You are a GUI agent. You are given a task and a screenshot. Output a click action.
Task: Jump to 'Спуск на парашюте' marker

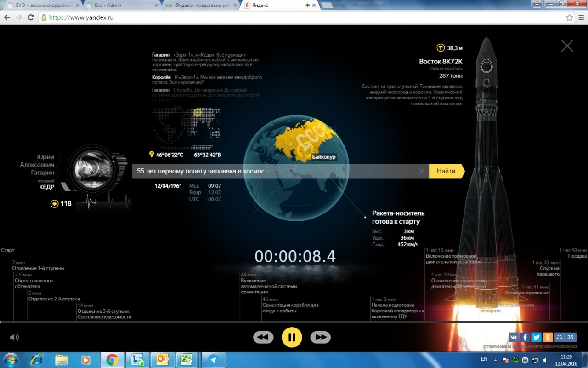pyautogui.click(x=546, y=268)
